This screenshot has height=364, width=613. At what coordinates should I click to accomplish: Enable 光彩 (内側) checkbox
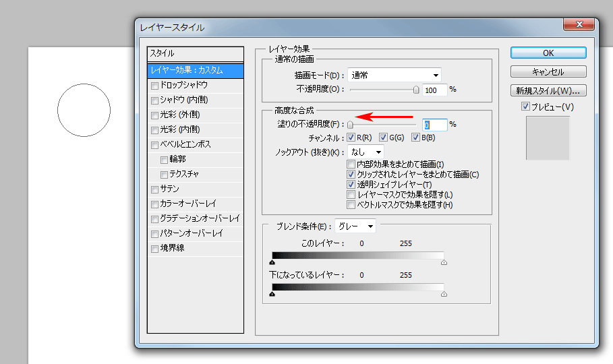coord(154,130)
